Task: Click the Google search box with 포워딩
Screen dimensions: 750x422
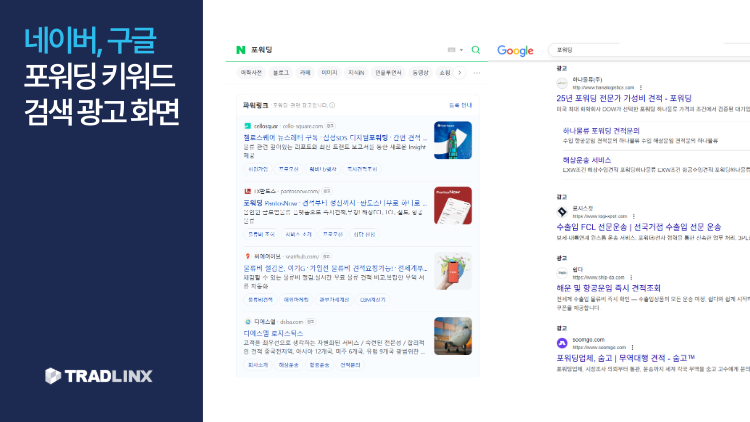Action: click(x=649, y=50)
